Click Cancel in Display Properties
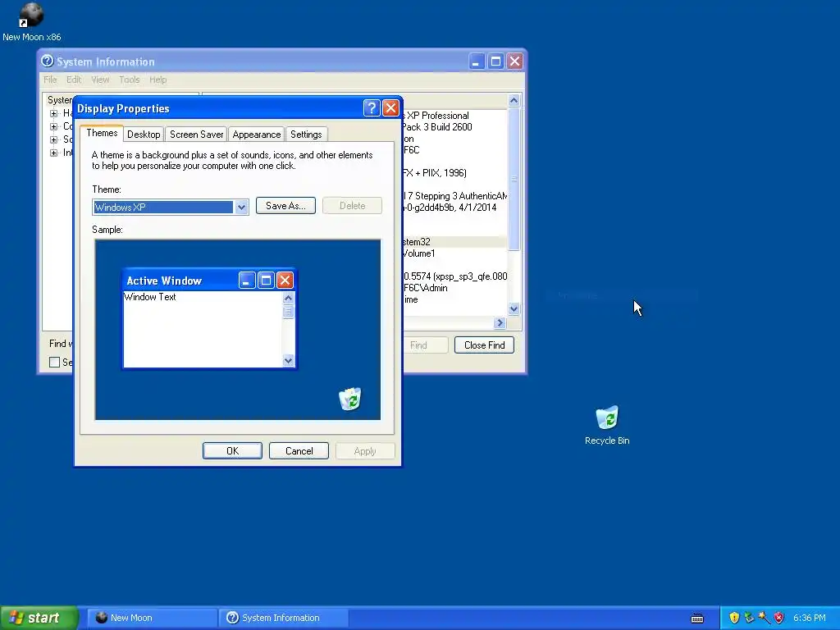Viewport: 840px width, 630px height. 299,451
